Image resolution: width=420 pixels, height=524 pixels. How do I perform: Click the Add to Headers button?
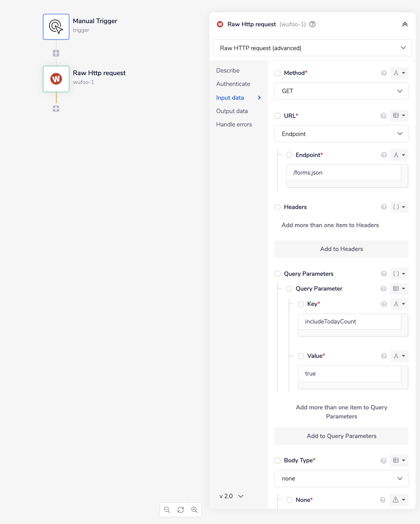pos(341,249)
